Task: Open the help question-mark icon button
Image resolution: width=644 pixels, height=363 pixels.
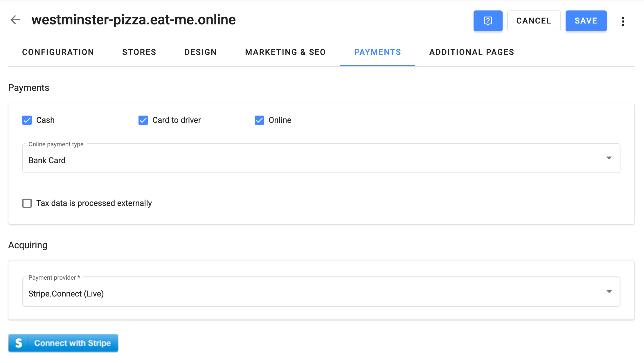Action: pos(488,21)
